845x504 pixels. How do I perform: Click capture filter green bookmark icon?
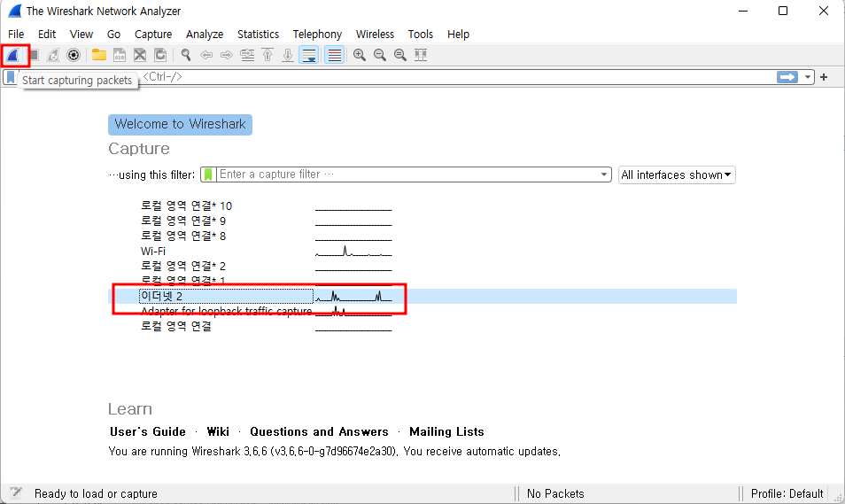point(208,174)
